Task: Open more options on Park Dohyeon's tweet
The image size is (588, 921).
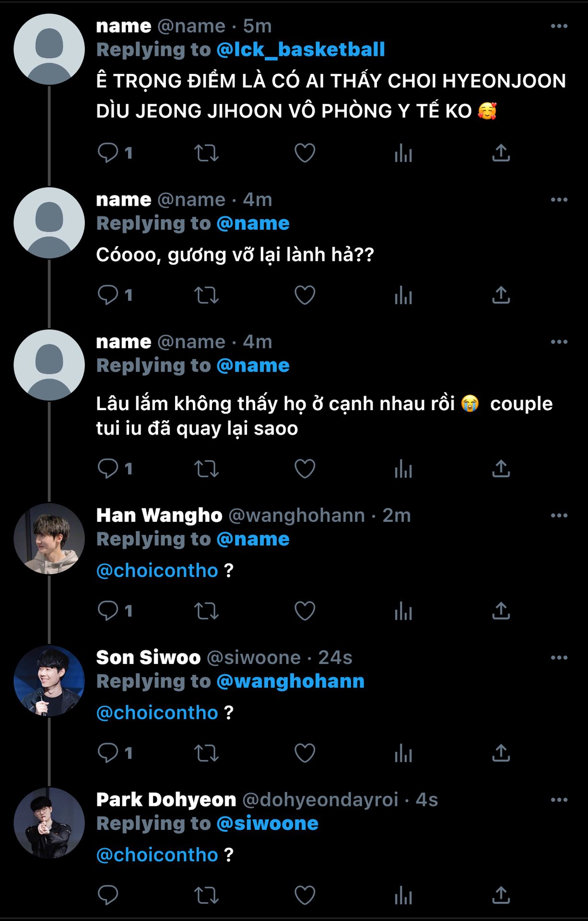Action: (559, 800)
